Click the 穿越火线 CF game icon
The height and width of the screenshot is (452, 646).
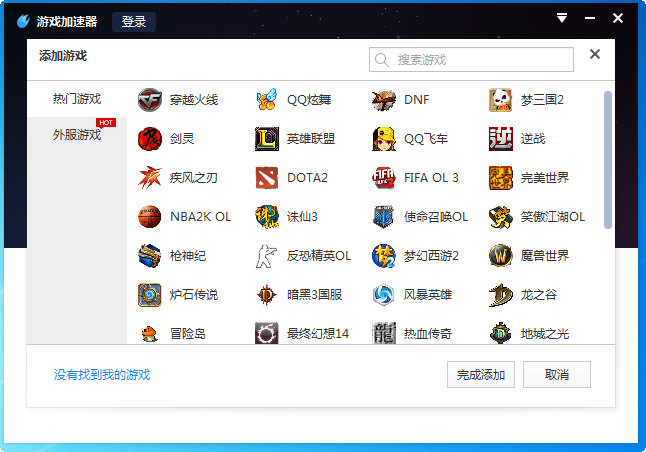coord(150,100)
